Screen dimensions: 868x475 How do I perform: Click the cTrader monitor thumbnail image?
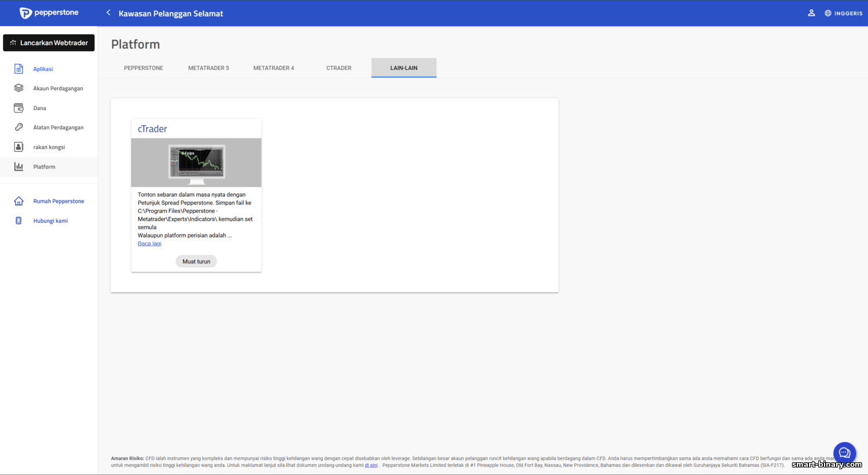(x=196, y=163)
